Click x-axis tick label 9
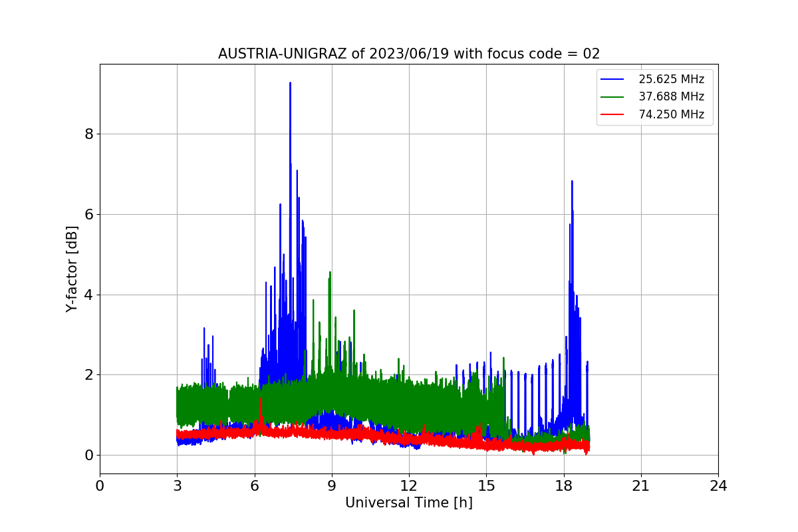The image size is (798, 532). coord(332,486)
